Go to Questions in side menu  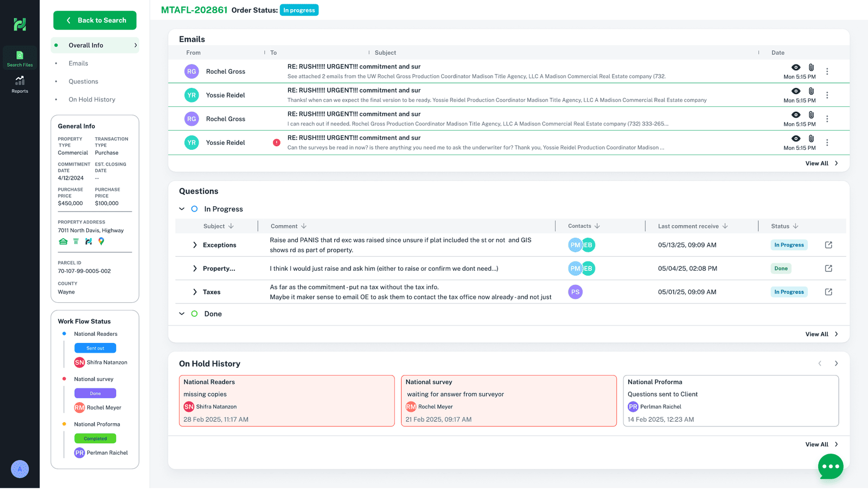point(83,81)
